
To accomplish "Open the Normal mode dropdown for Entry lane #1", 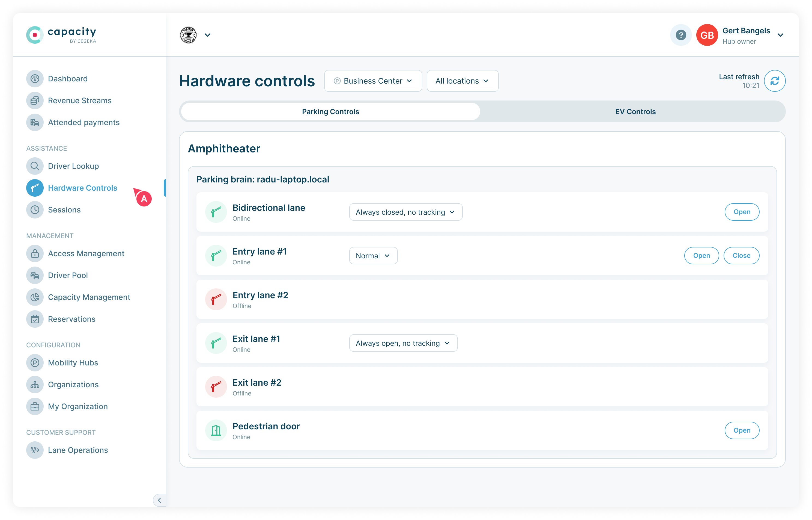I will (373, 256).
